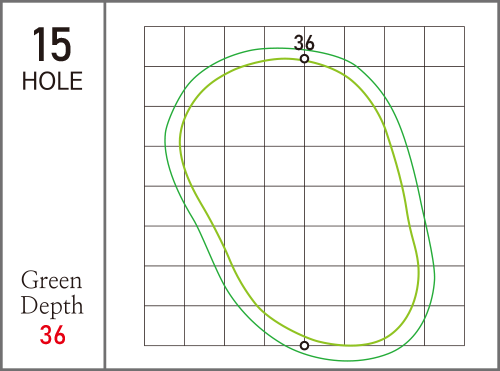The image size is (500, 371).
Task: Click the center intersection of the grid
Action: click(x=304, y=186)
